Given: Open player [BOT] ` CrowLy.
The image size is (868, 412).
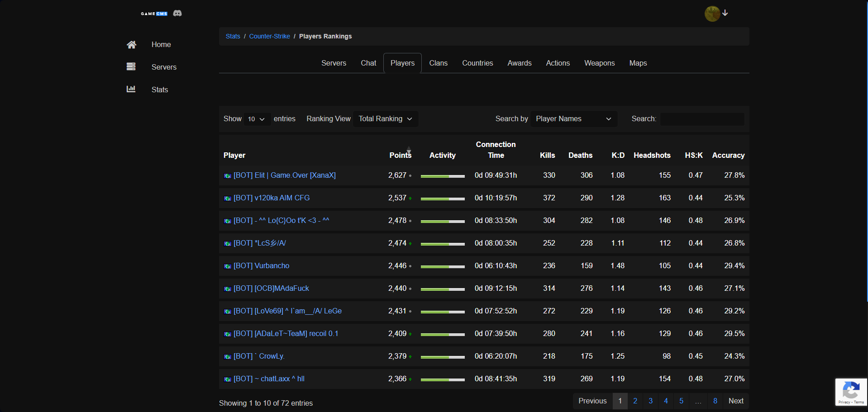Looking at the screenshot, I should click(259, 356).
